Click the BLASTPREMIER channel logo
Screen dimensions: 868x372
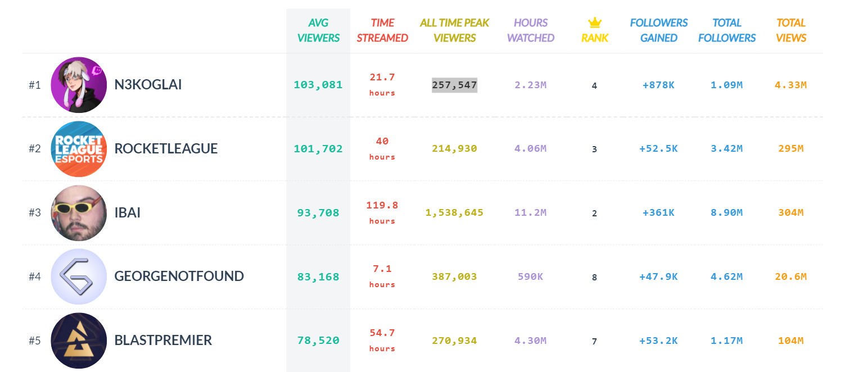[x=79, y=341]
